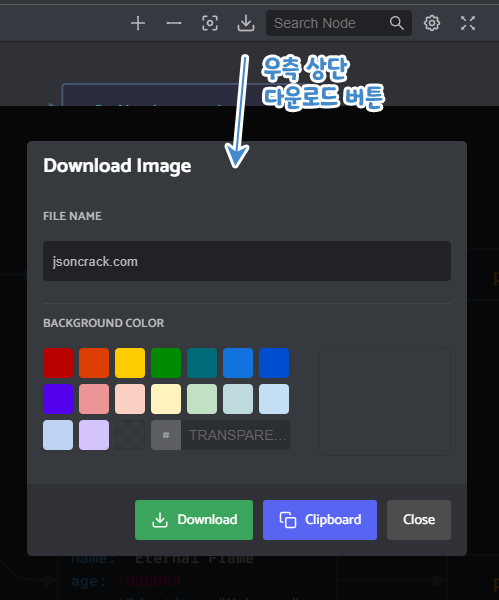This screenshot has width=499, height=600.
Task: Select the salmon pink color swatch
Action: 94,399
